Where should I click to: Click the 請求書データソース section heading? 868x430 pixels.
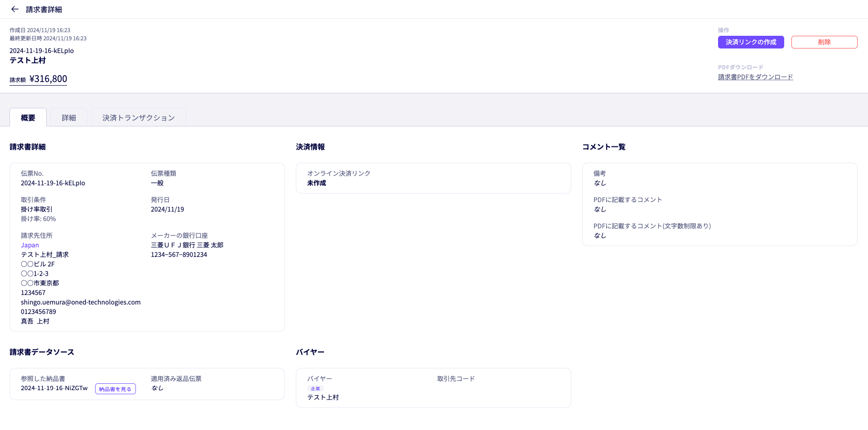42,352
